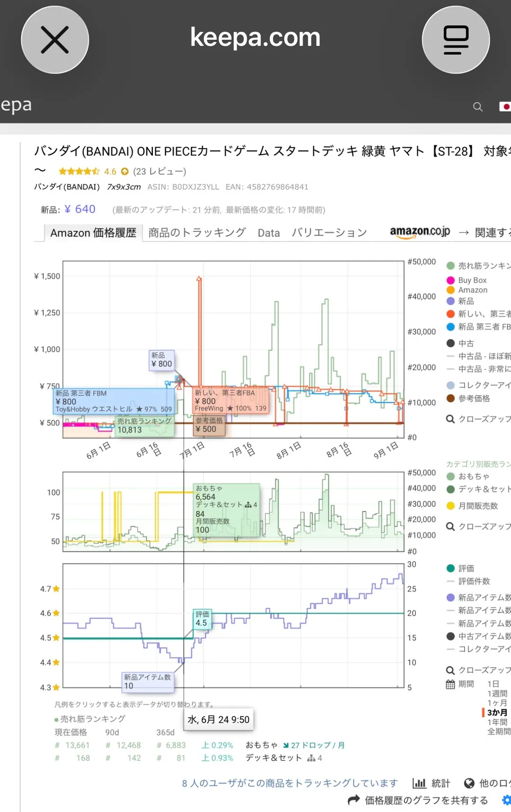Toggle the 参考価格 legend series

coord(468,398)
